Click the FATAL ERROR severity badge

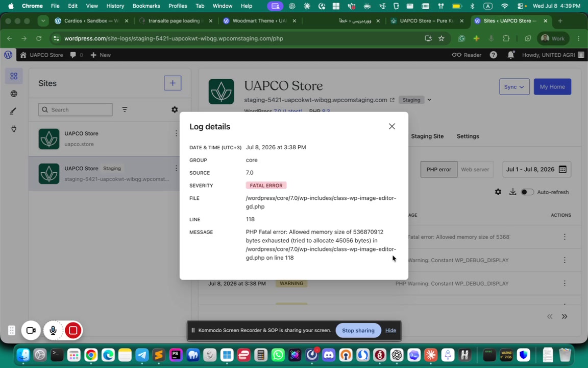pos(266,186)
